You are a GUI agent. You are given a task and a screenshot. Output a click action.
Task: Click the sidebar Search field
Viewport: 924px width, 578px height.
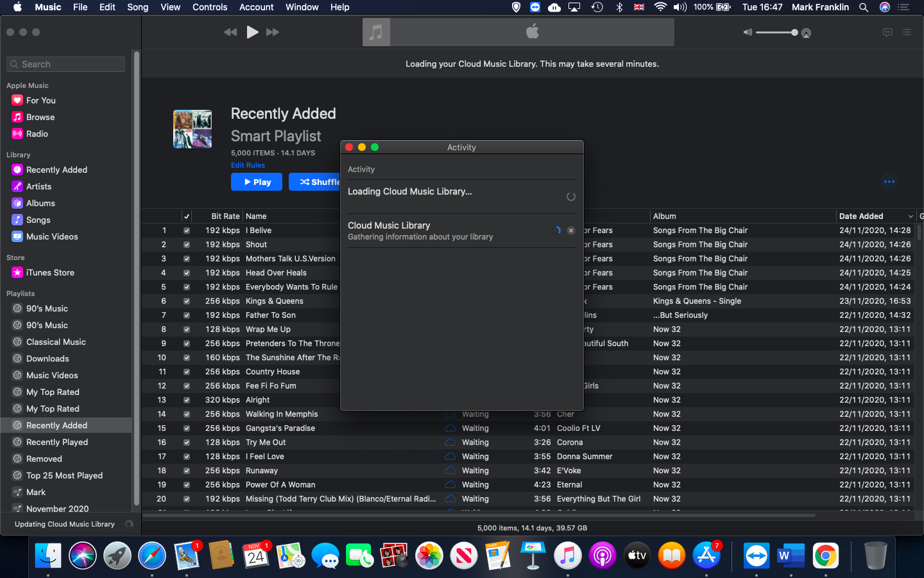tap(66, 64)
